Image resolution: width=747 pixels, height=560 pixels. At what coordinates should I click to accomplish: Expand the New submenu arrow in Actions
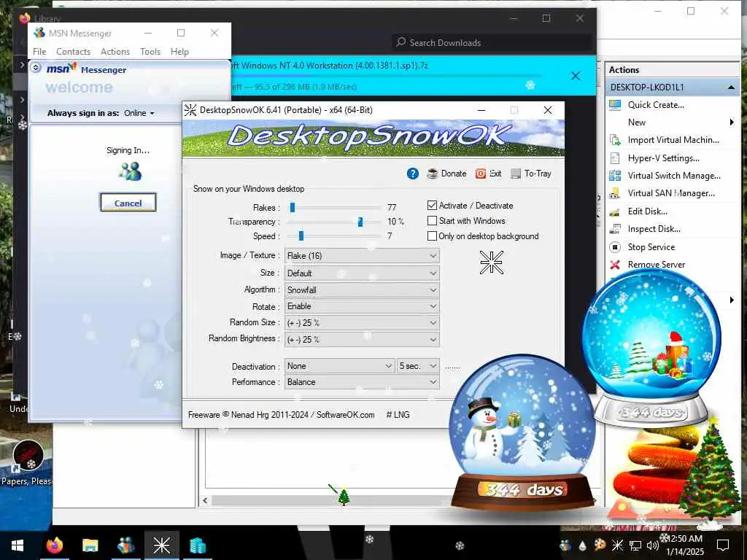(731, 122)
